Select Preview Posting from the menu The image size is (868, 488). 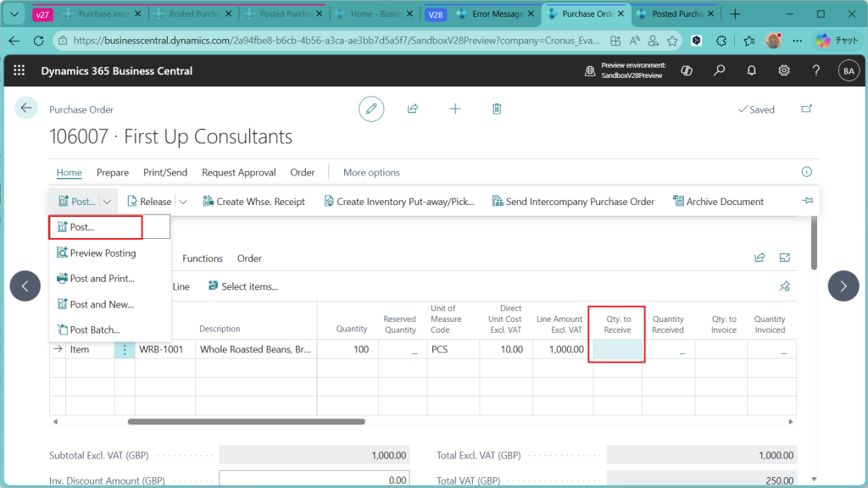tap(102, 252)
